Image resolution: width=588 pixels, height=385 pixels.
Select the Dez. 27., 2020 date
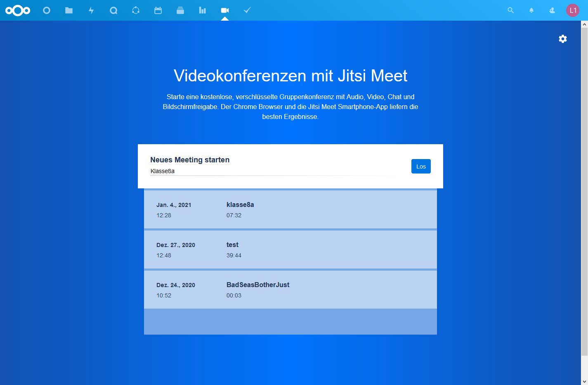(176, 245)
